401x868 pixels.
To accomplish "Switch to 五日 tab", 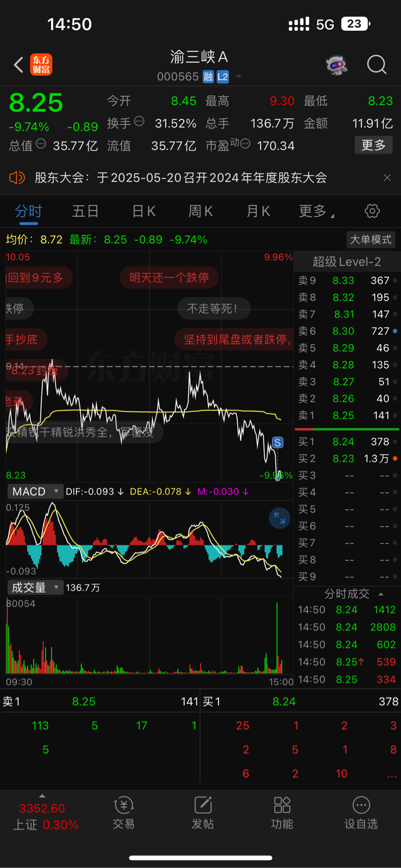I will pos(86,212).
